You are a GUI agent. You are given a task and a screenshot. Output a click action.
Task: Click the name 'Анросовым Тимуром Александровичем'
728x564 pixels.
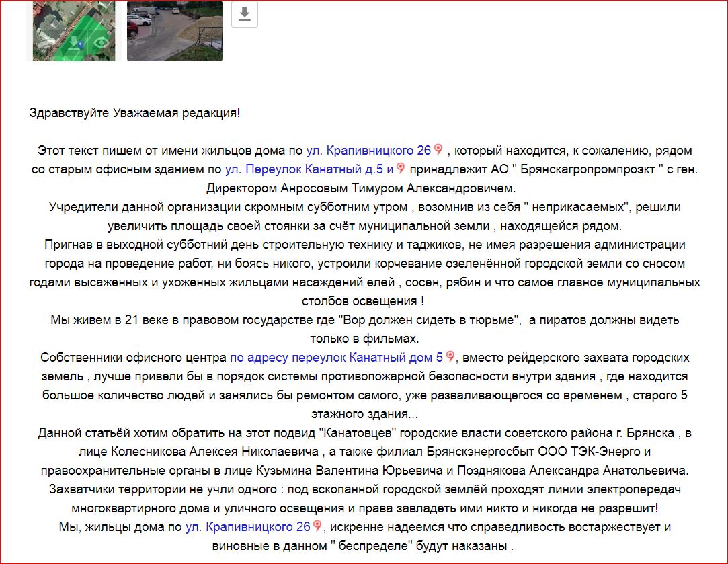click(403, 188)
